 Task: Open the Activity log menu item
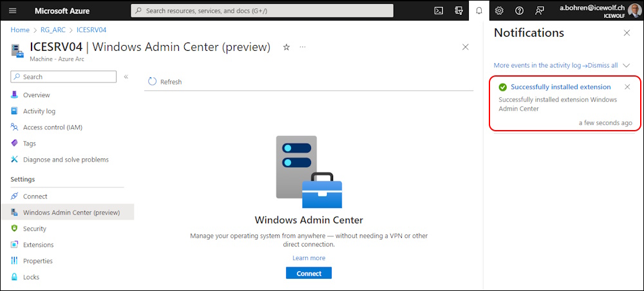point(39,111)
